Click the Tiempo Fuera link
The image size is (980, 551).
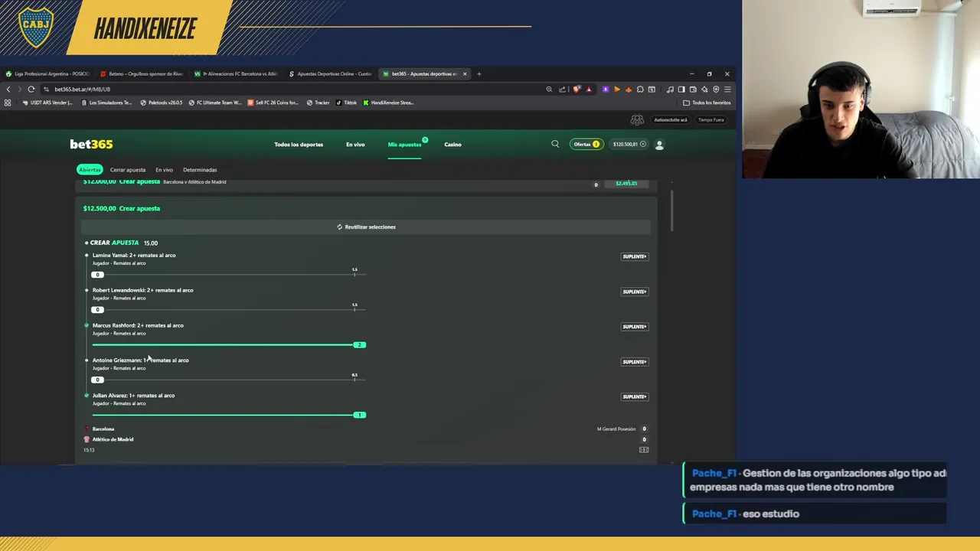[x=710, y=120]
